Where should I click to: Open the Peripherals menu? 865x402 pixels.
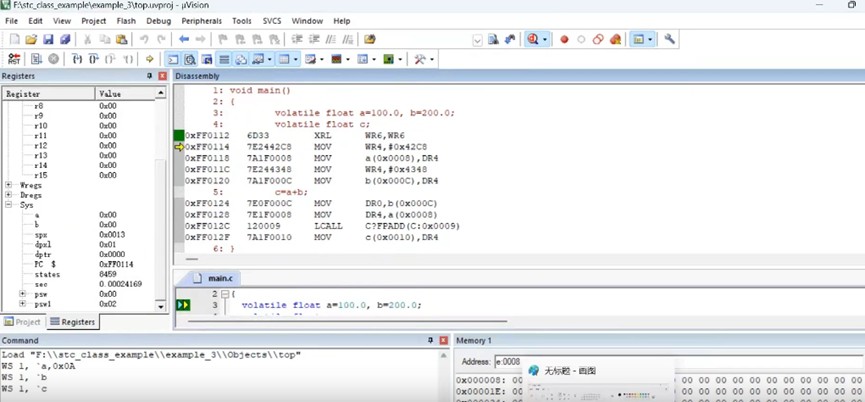point(202,20)
